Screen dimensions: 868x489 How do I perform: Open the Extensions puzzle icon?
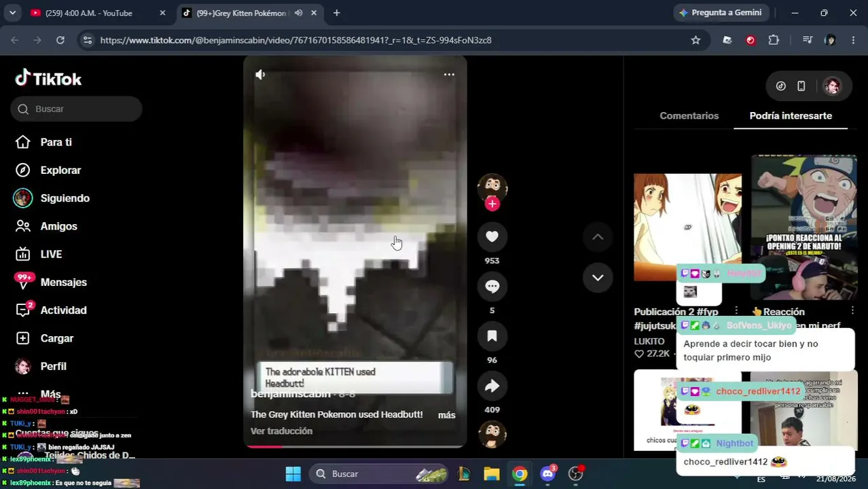click(x=774, y=40)
